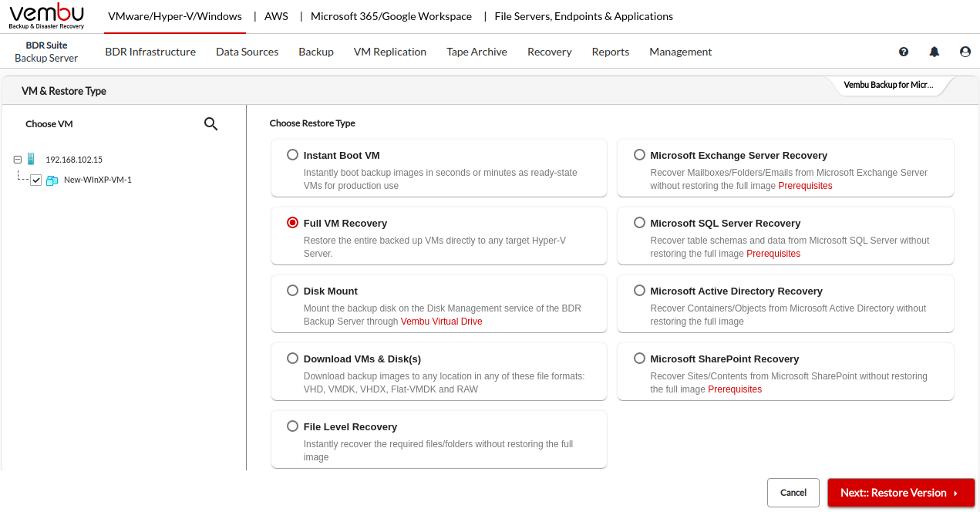Select the Instant Boot VM radio button
This screenshot has height=512, width=980.
point(292,155)
